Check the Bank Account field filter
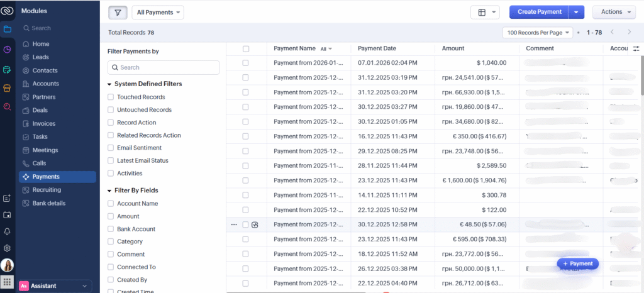Screen dimensions: 644x293 tap(111, 229)
